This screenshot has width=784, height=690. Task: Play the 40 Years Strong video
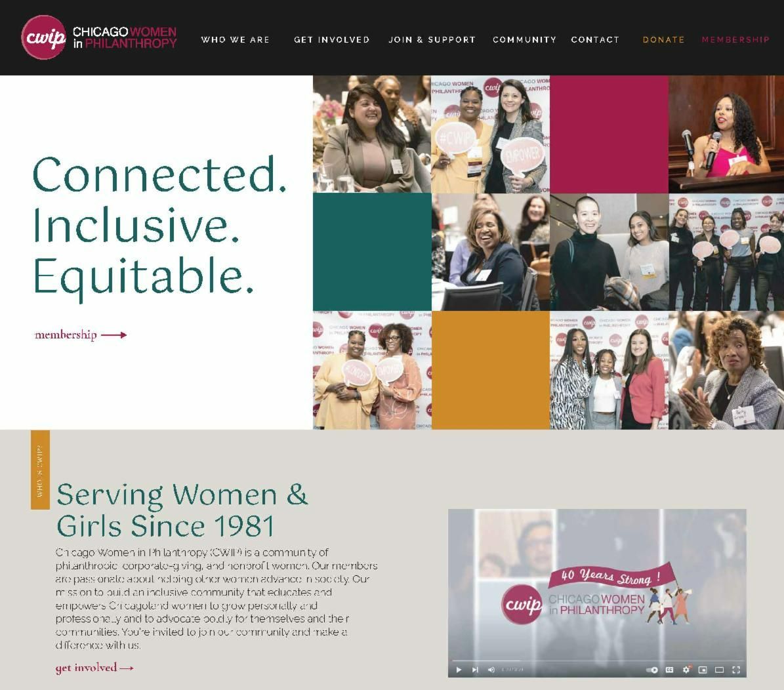coord(459,670)
